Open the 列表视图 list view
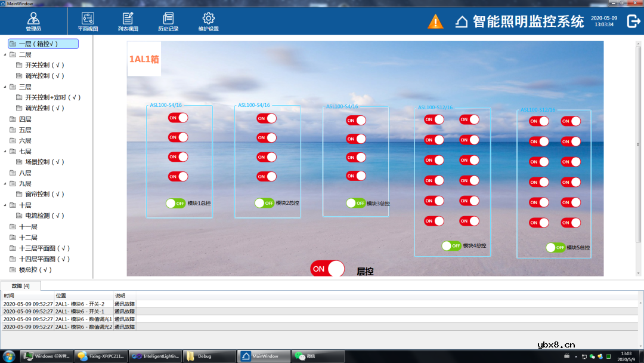This screenshot has width=644, height=363. point(128,21)
